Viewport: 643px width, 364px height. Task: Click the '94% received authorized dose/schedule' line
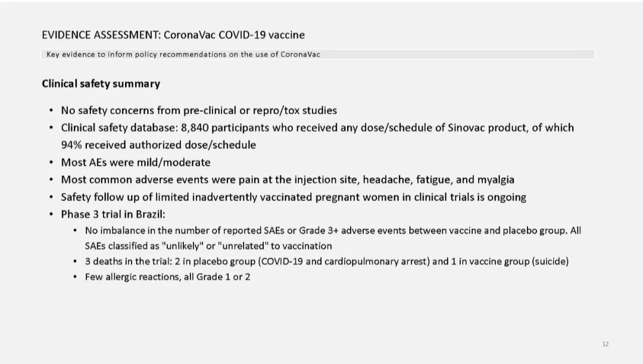[158, 145]
